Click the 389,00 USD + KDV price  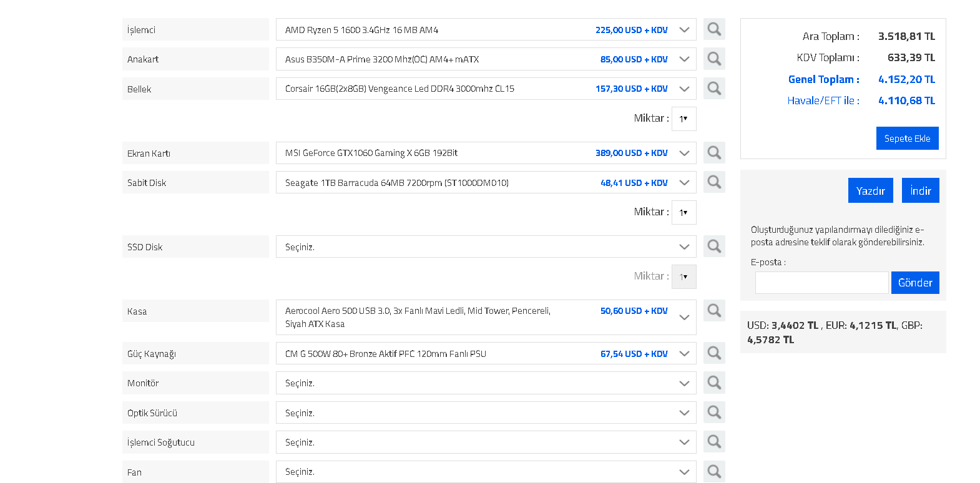(x=631, y=153)
